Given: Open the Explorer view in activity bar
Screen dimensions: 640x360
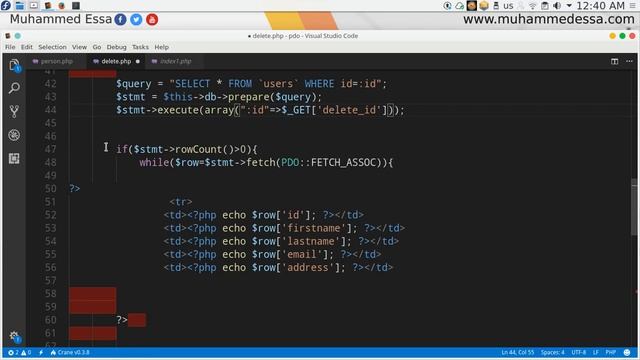Looking at the screenshot, I should click(x=14, y=65).
